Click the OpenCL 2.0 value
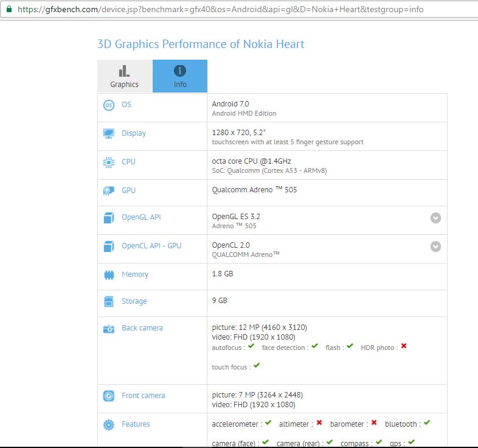 [230, 245]
